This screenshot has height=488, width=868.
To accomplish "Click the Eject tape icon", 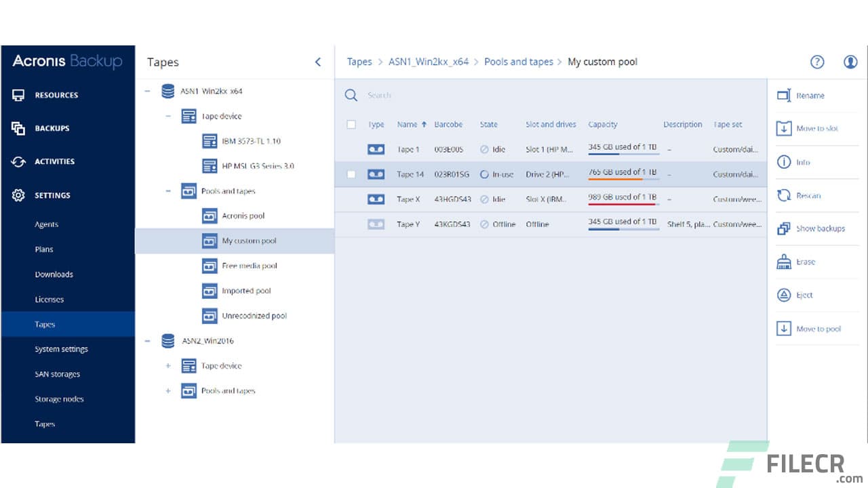I will coord(783,295).
